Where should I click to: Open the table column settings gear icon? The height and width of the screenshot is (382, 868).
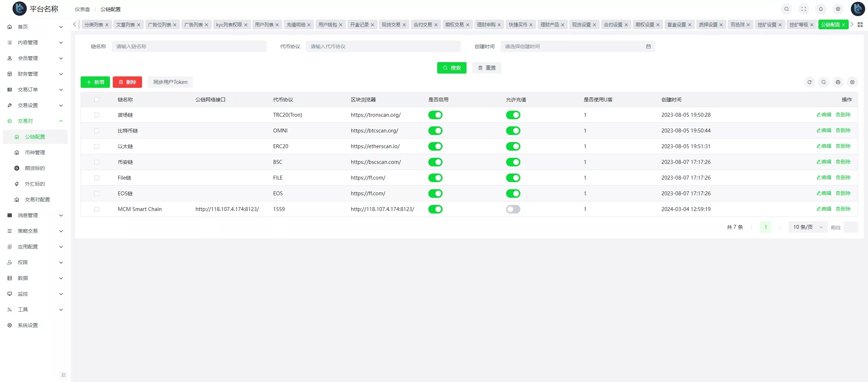click(852, 82)
